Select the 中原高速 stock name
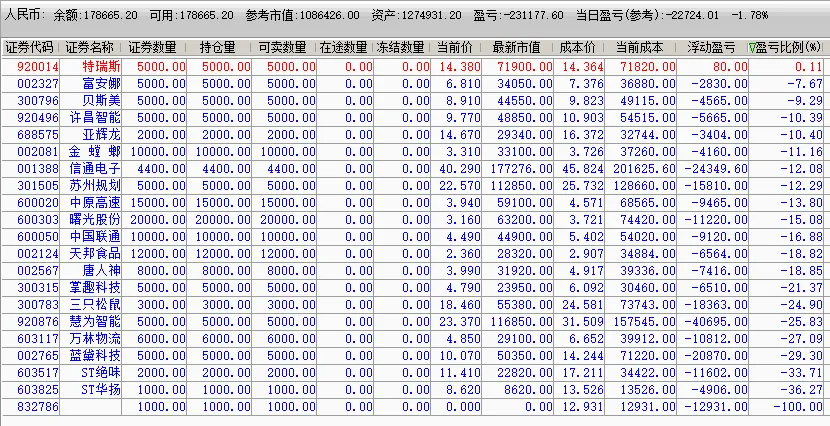830x426 pixels. pos(95,203)
